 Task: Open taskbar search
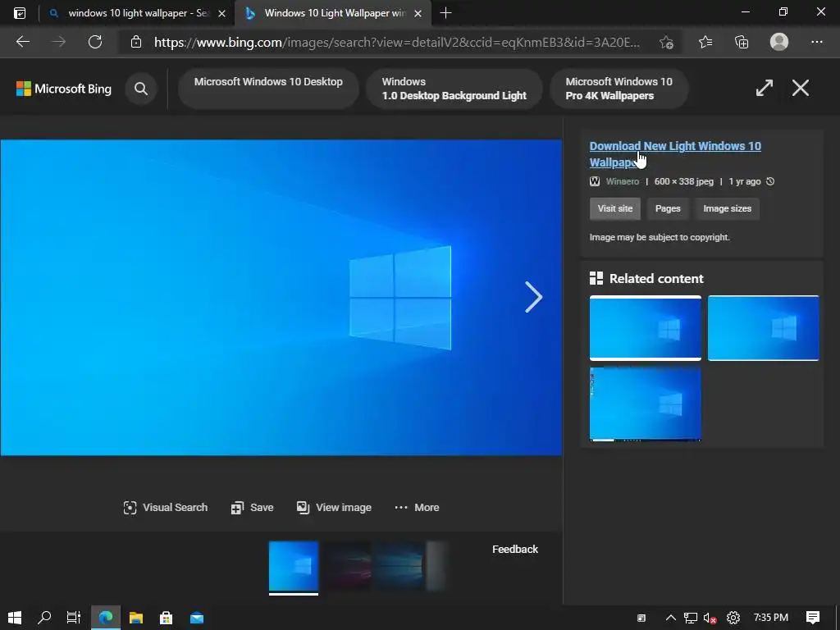(x=44, y=618)
